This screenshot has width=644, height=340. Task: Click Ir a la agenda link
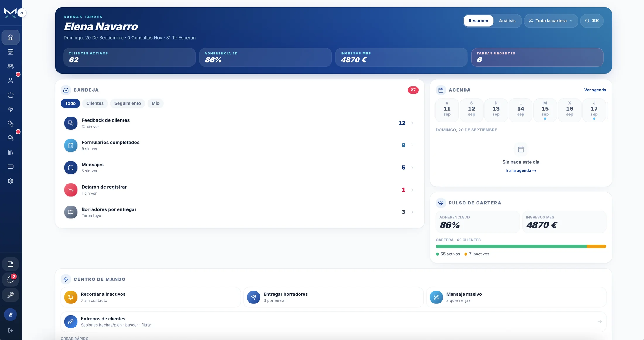pyautogui.click(x=521, y=171)
